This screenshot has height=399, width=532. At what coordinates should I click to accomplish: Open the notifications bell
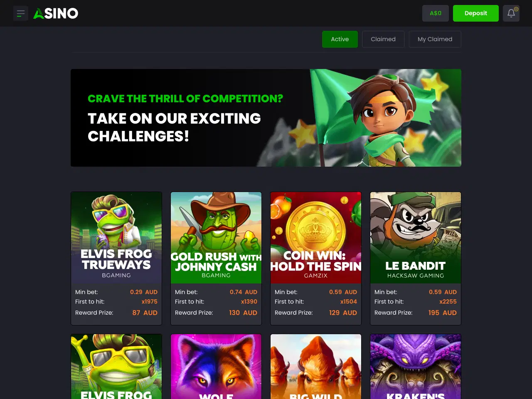511,13
